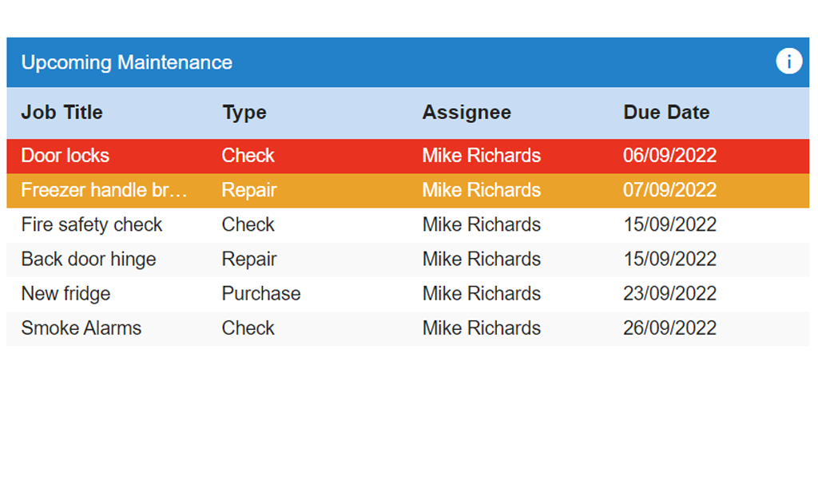
Task: Click the 07/09/2022 due date cell
Action: 669,190
